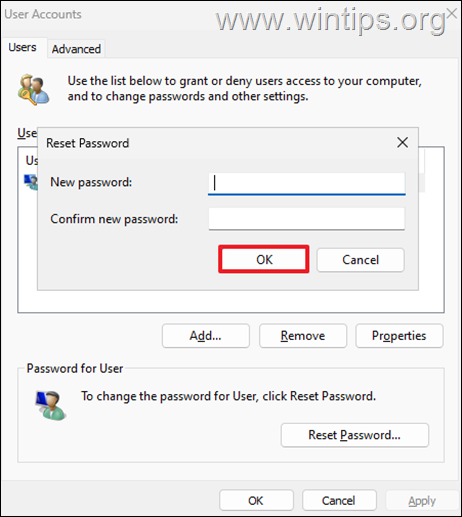This screenshot has height=517, width=462.
Task: Close the User Accounts window
Action: (x=452, y=13)
